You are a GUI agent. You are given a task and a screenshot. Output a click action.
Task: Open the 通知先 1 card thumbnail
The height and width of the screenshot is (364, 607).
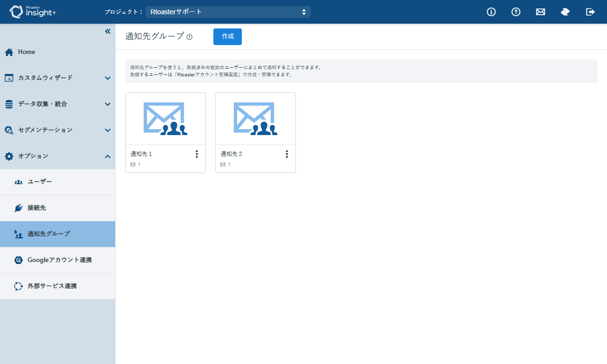click(166, 119)
